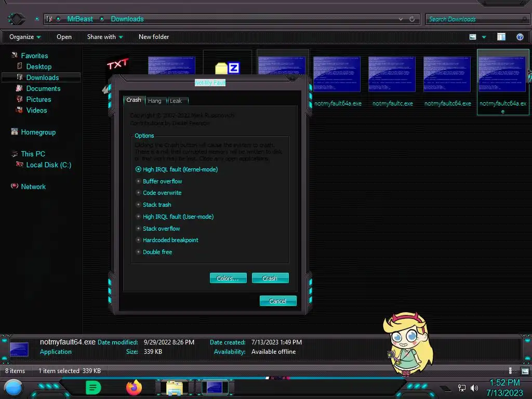The width and height of the screenshot is (532, 399).
Task: Open Network in navigation pane
Action: (x=33, y=187)
